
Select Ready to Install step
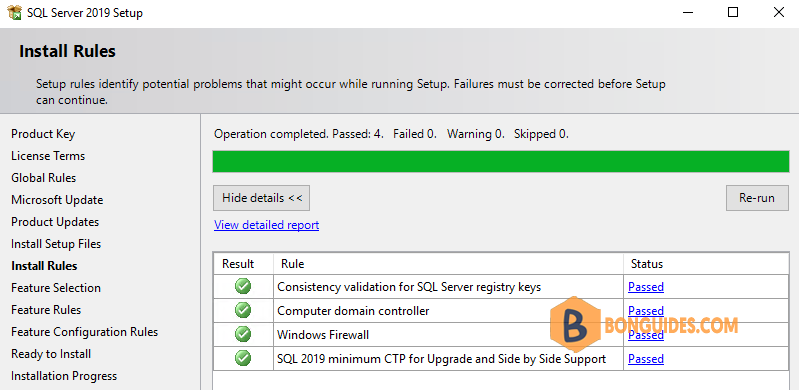pyautogui.click(x=51, y=354)
